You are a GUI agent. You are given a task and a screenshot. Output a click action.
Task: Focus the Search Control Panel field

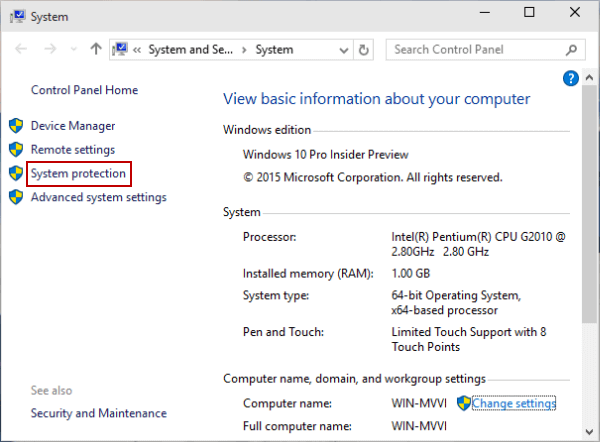[x=486, y=49]
